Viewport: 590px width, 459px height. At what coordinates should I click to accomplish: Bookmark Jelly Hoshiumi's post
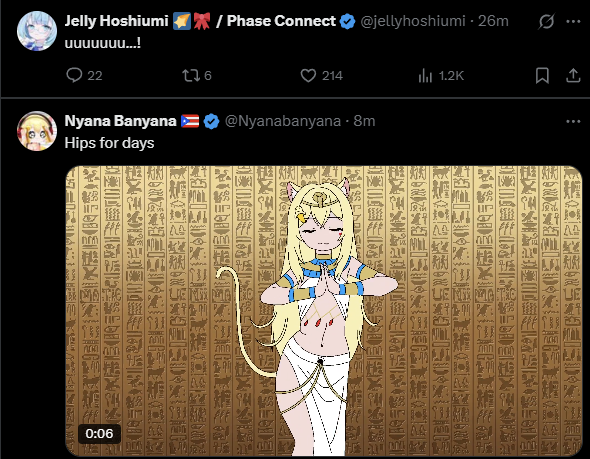click(542, 76)
